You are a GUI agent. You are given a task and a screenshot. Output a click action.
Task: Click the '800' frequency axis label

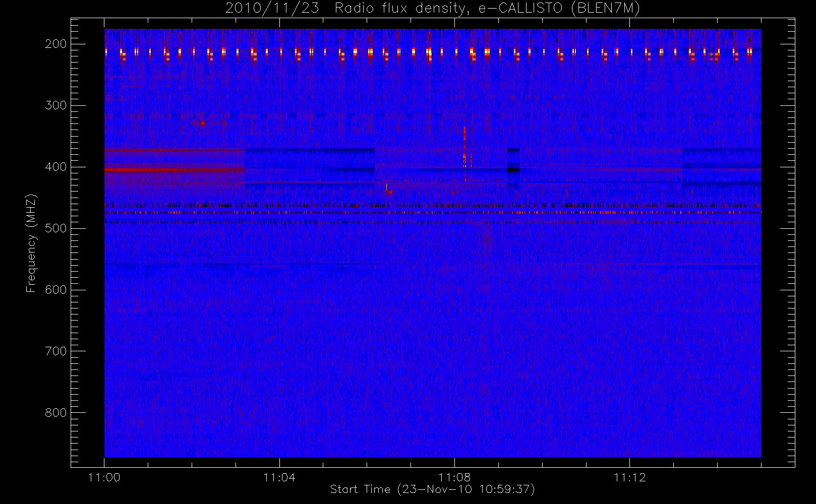pyautogui.click(x=56, y=413)
